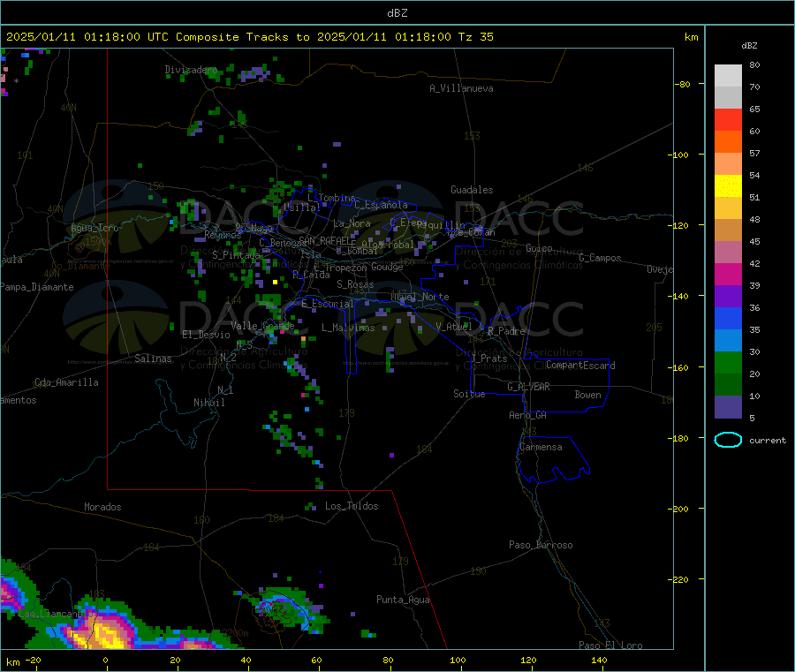Click the Aero_GA place label
Image resolution: width=795 pixels, height=672 pixels.
[x=528, y=415]
